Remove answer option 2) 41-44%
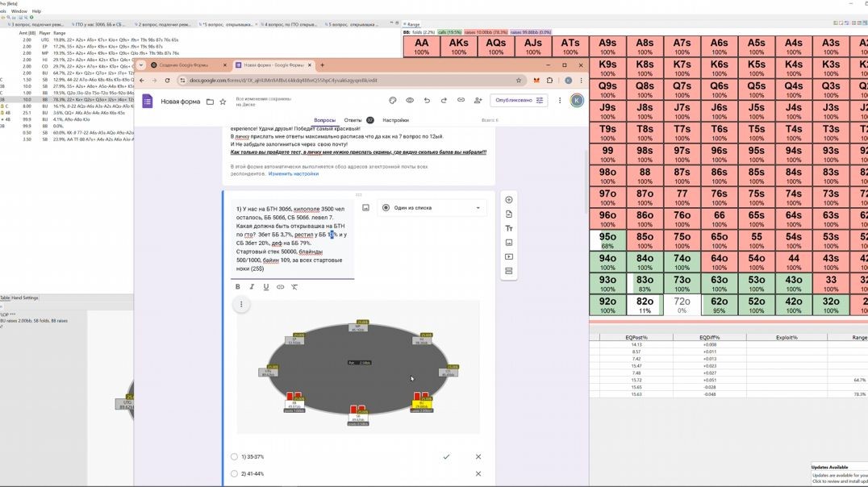Screen dimensions: 868x487 click(x=478, y=474)
